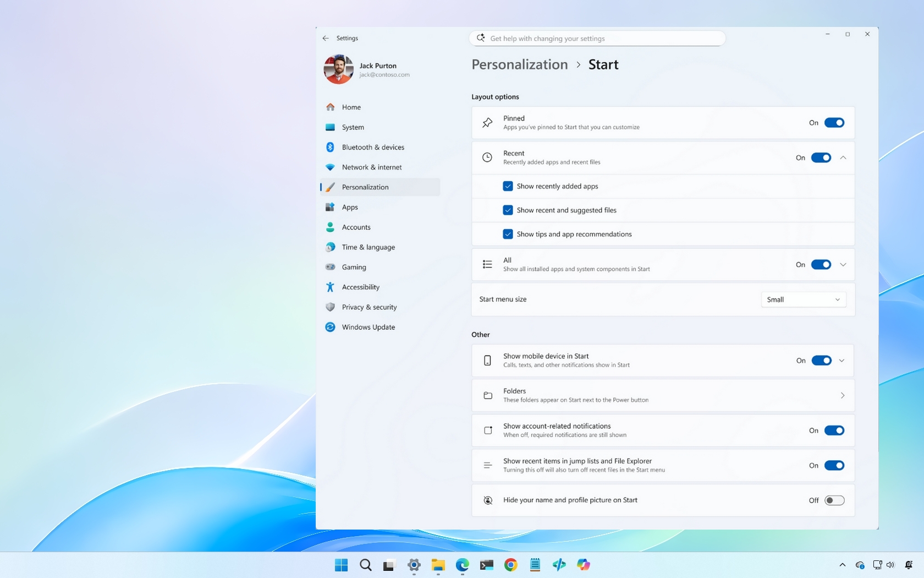Click the clock icon beside Recent
The width and height of the screenshot is (924, 578).
(487, 157)
